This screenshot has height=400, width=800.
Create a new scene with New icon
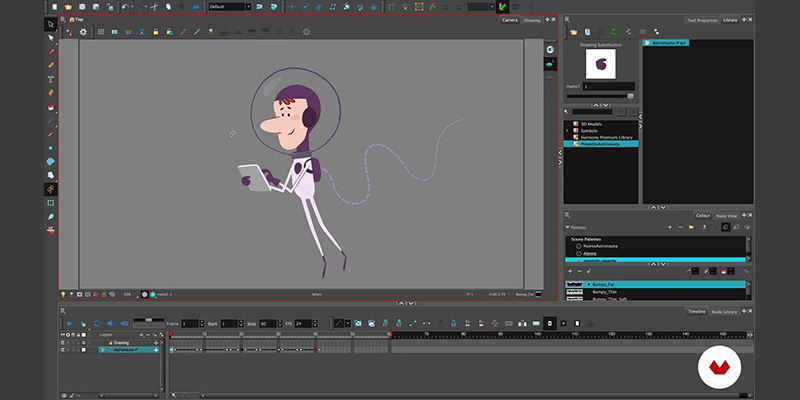click(x=54, y=7)
